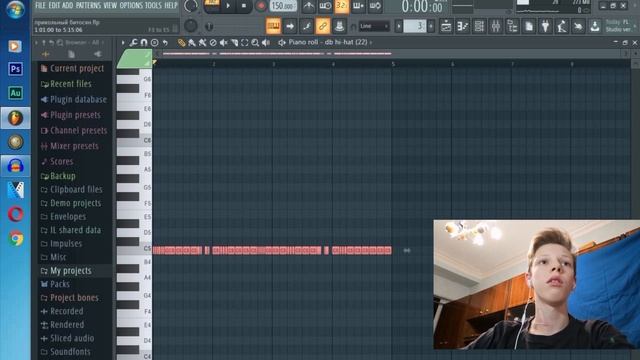Click the browser up arrow icon
Viewport: 640px width, 360px height.
tap(44, 42)
